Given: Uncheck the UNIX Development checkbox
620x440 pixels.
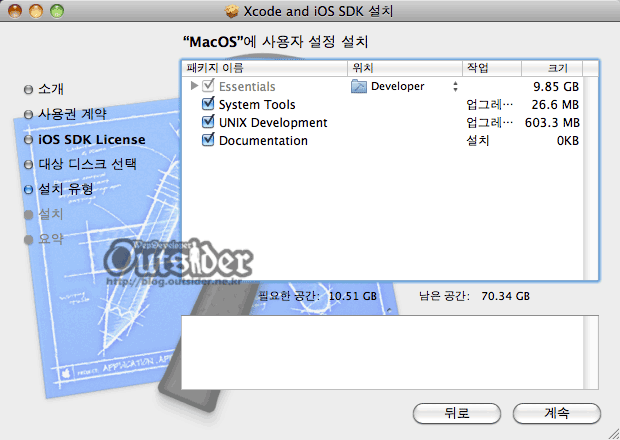Looking at the screenshot, I should pyautogui.click(x=208, y=122).
